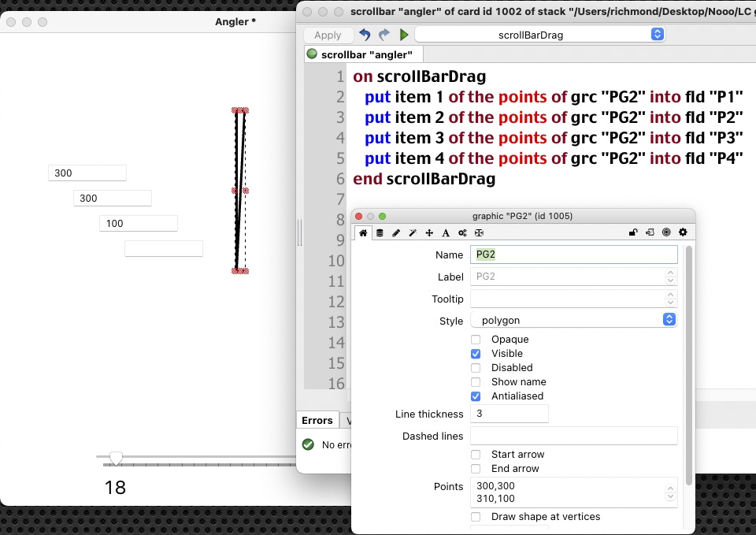Click the padlock icon in inspector
Viewport: 756px width, 535px height.
pos(632,232)
